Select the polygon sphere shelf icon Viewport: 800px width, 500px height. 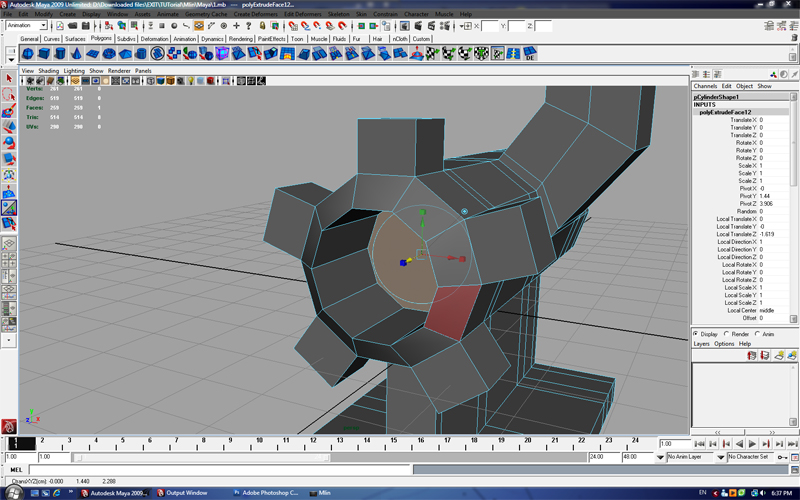tap(29, 54)
